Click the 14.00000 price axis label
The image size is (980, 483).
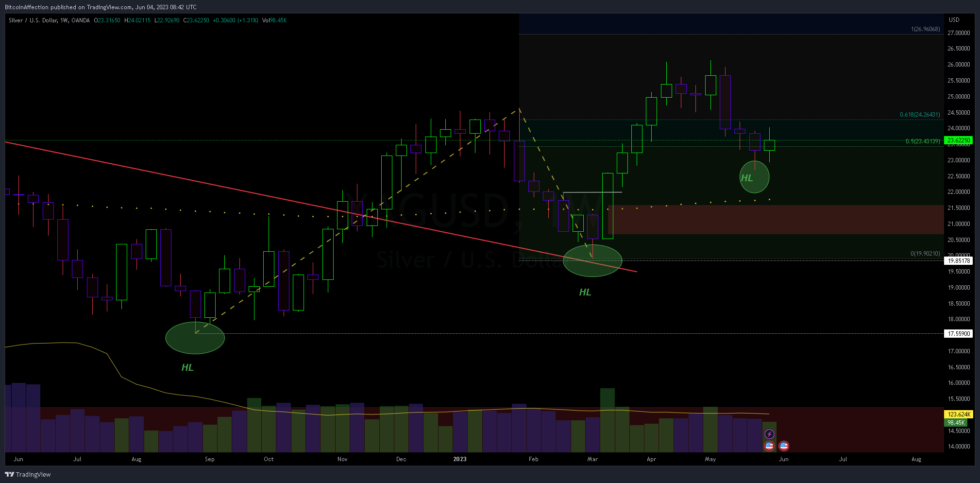(x=959, y=447)
